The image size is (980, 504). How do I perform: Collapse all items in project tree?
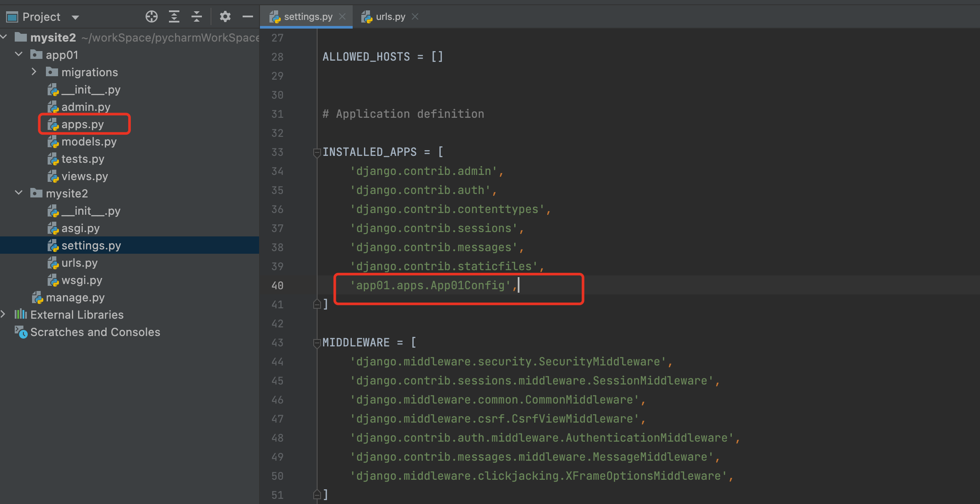197,17
